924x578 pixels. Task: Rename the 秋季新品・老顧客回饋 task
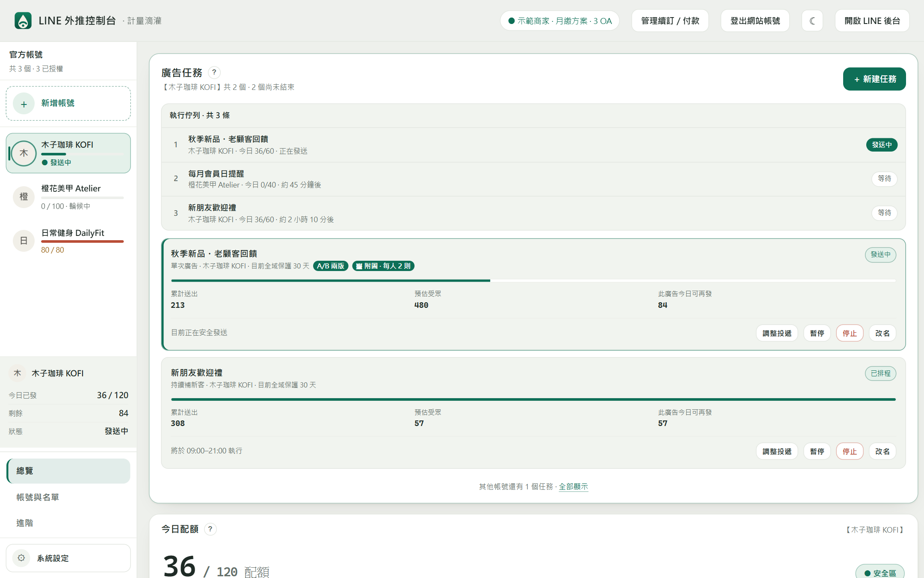tap(883, 333)
